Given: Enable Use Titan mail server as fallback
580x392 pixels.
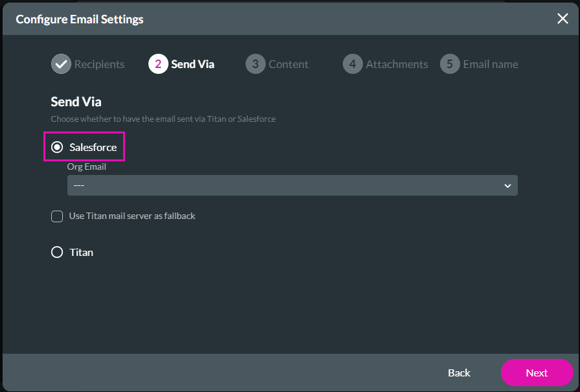Looking at the screenshot, I should pos(57,216).
